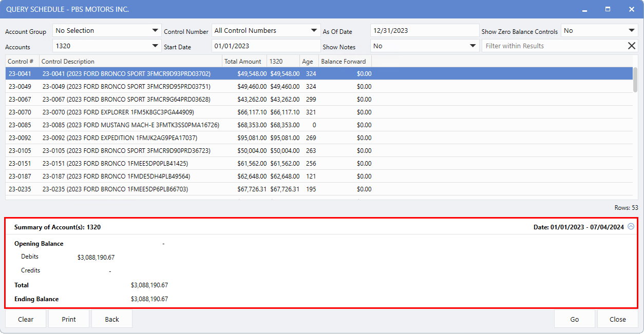The height and width of the screenshot is (334, 644).
Task: Click Total Amount $67,726.31 cell
Action: [252, 189]
